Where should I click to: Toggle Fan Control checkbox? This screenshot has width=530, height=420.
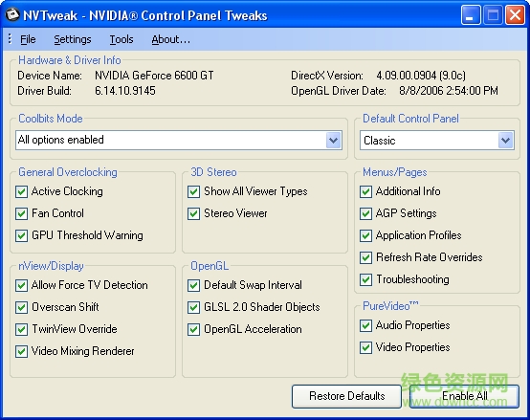point(22,213)
